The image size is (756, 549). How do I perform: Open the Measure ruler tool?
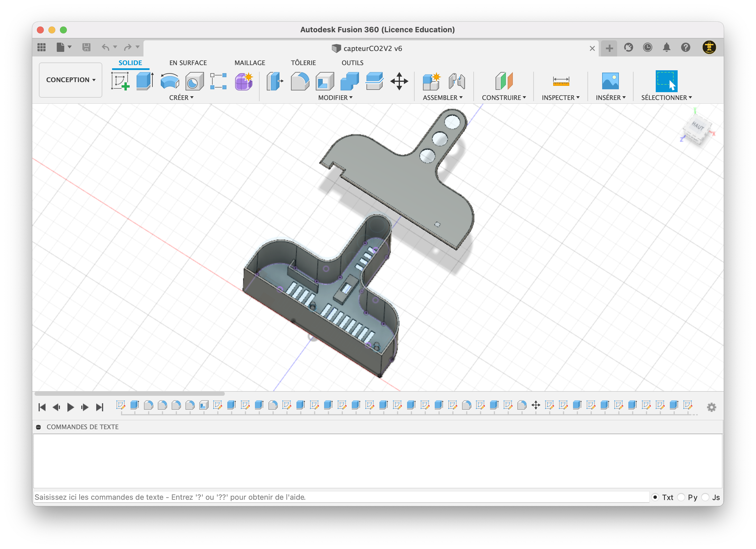coord(561,81)
